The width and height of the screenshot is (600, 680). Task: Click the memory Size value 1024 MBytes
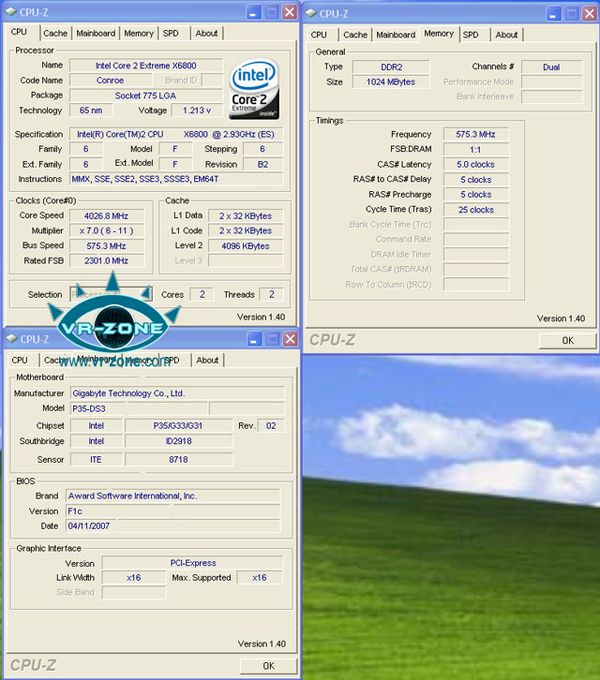coord(391,82)
